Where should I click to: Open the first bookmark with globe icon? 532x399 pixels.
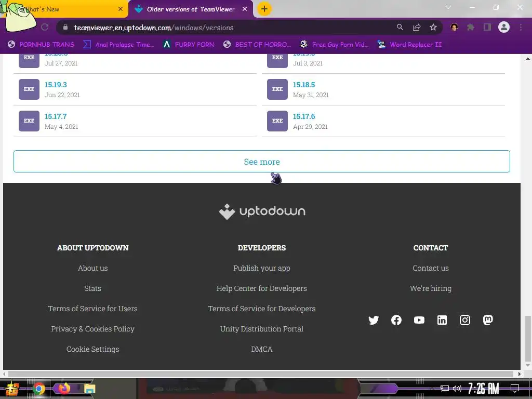[41, 45]
